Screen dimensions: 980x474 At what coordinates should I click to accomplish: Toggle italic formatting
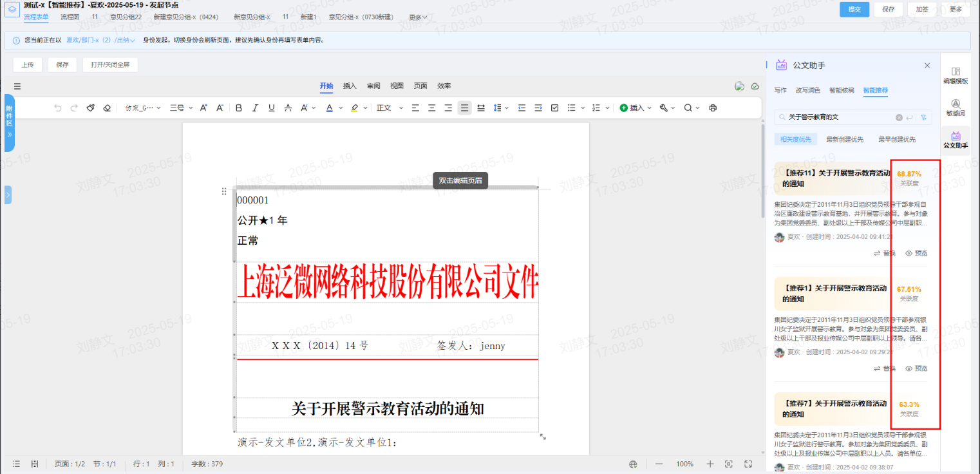pos(255,108)
